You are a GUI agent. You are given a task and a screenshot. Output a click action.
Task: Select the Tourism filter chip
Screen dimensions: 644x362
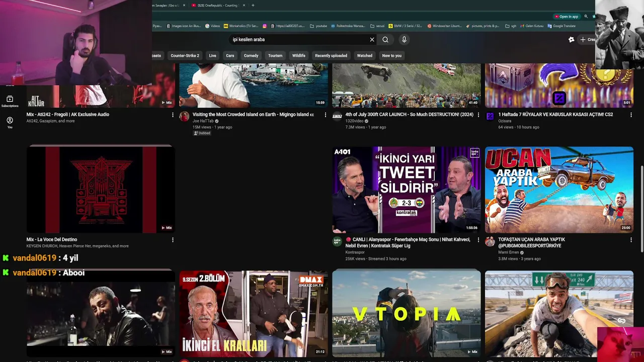point(275,56)
